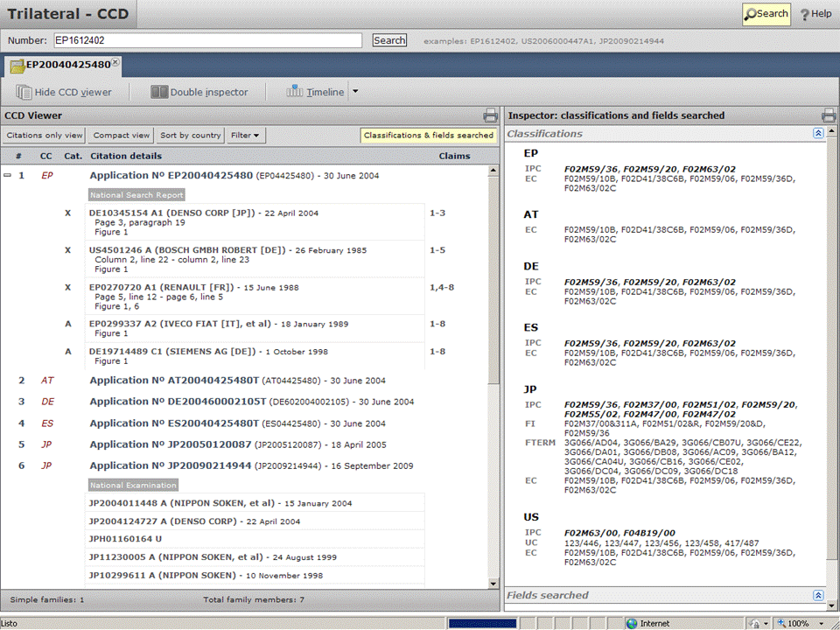Open the Timeline dropdown arrow
Screen dimensions: 840x630
click(355, 92)
